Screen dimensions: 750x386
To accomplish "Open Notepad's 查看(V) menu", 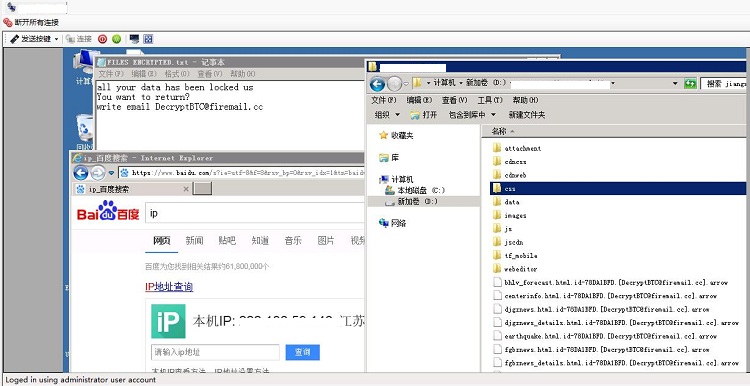I will click(210, 74).
